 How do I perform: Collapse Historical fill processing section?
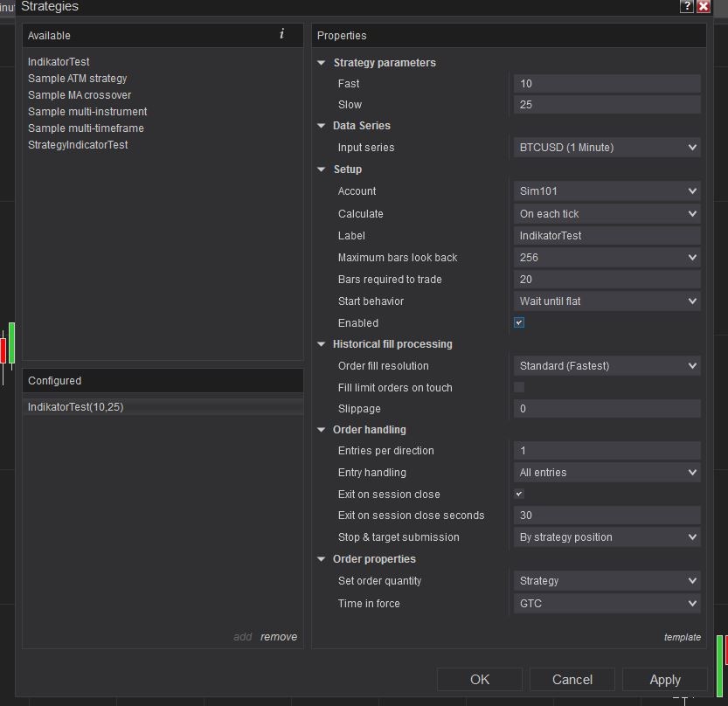(x=322, y=344)
